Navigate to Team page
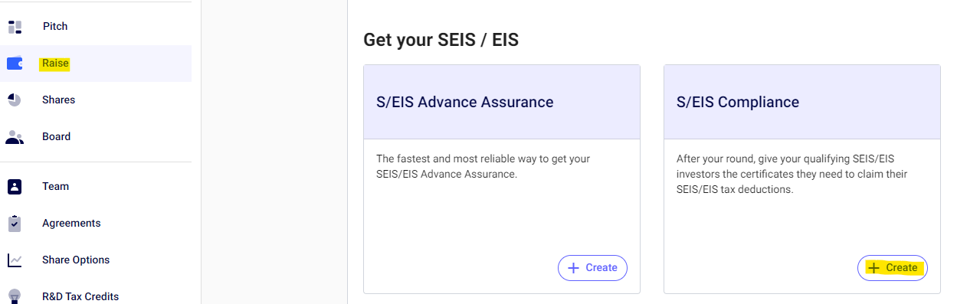The height and width of the screenshot is (304, 980). point(55,186)
